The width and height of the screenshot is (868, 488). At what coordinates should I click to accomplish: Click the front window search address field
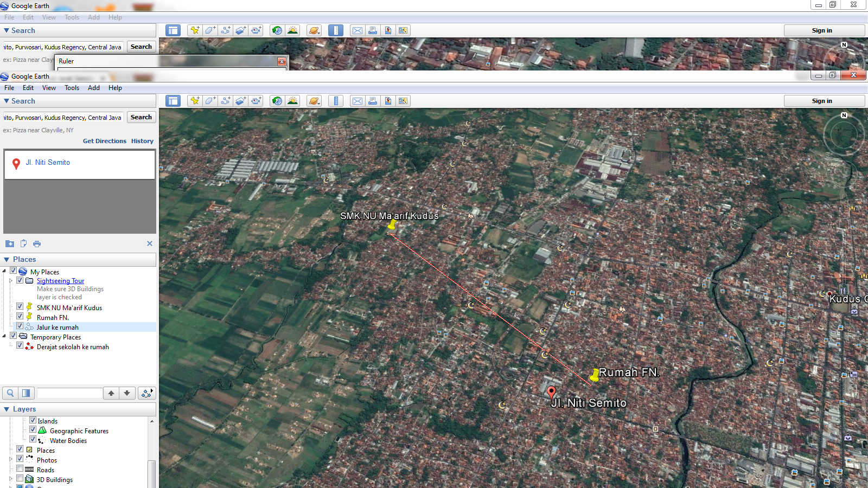(63, 118)
